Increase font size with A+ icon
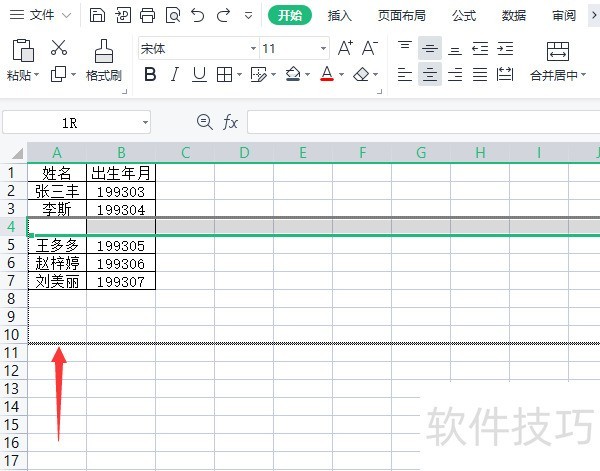The width and height of the screenshot is (600, 471). pyautogui.click(x=345, y=48)
